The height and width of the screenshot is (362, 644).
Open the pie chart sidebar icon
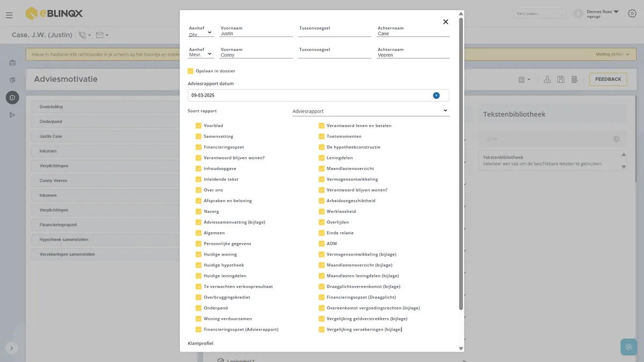click(12, 80)
